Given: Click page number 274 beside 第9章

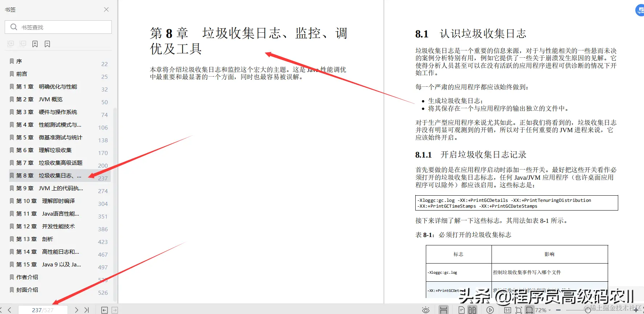Looking at the screenshot, I should 103,191.
